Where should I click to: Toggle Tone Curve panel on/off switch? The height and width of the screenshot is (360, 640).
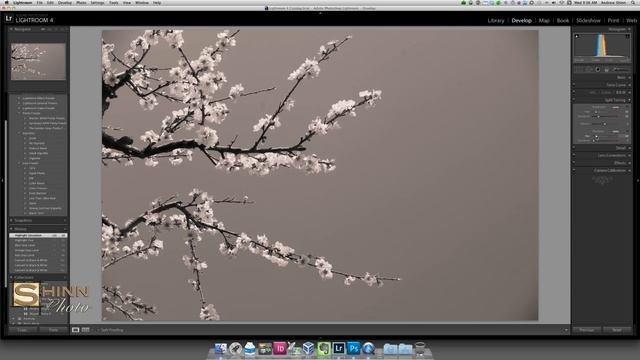tap(574, 85)
